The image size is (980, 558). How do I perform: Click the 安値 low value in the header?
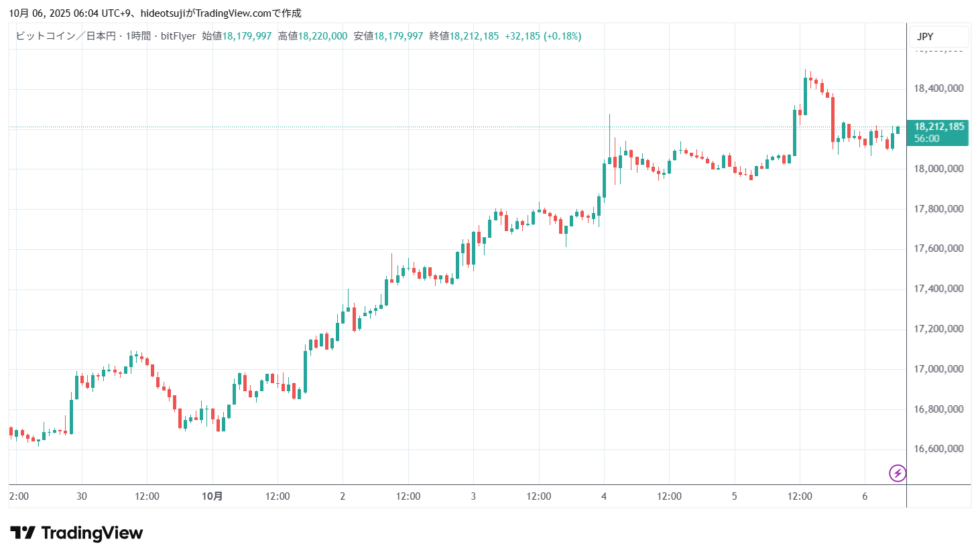[398, 36]
